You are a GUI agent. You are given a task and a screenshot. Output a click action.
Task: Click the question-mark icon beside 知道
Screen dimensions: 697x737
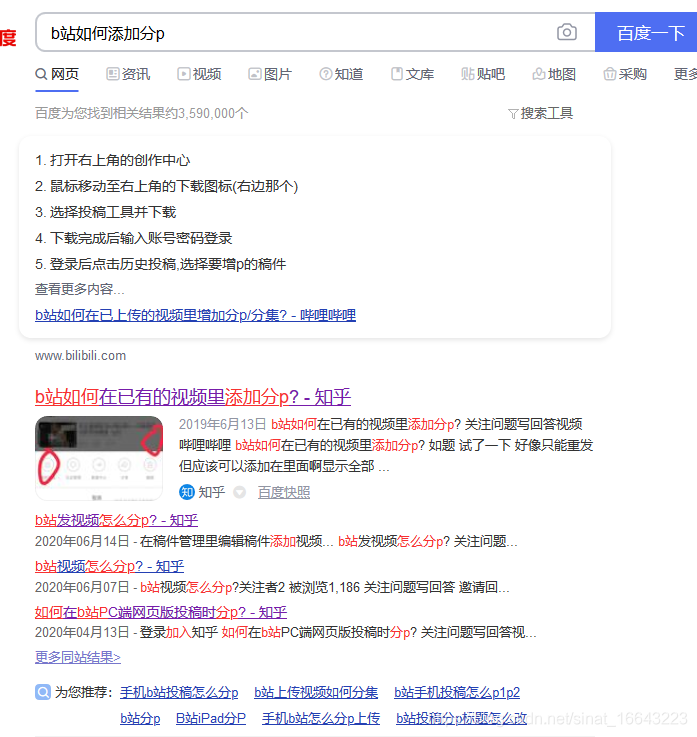pyautogui.click(x=326, y=74)
